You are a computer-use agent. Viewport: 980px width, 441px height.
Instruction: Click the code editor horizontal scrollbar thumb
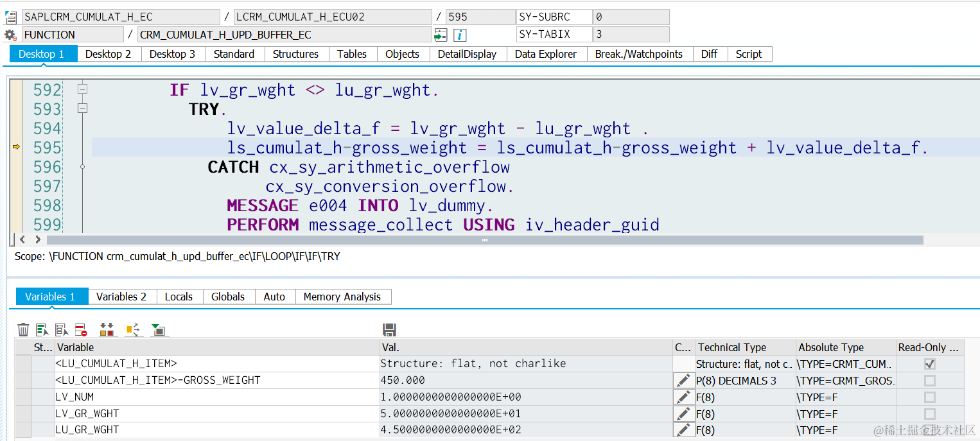(x=485, y=240)
